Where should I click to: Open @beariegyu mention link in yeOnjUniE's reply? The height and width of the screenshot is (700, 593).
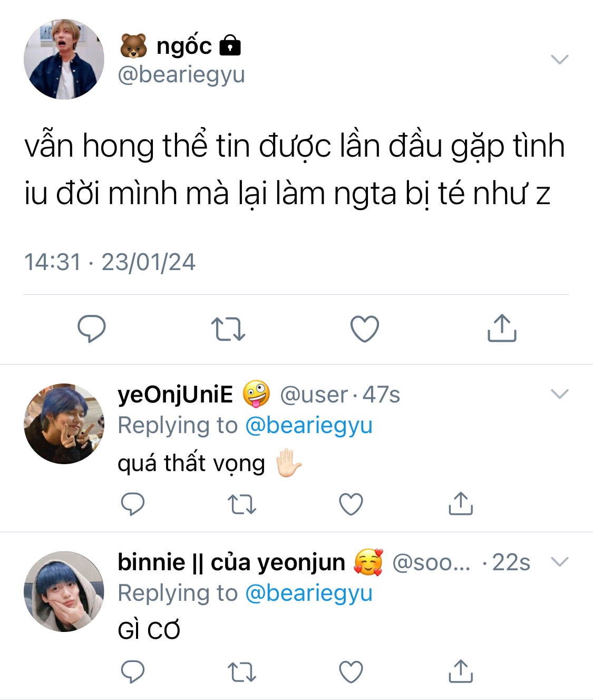309,425
